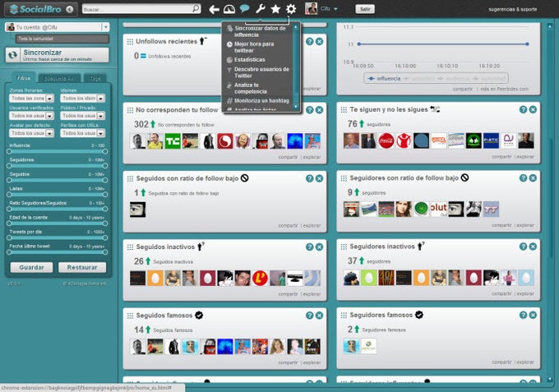This screenshot has width=559, height=392.
Task: Click the Restaurar button
Action: [82, 267]
